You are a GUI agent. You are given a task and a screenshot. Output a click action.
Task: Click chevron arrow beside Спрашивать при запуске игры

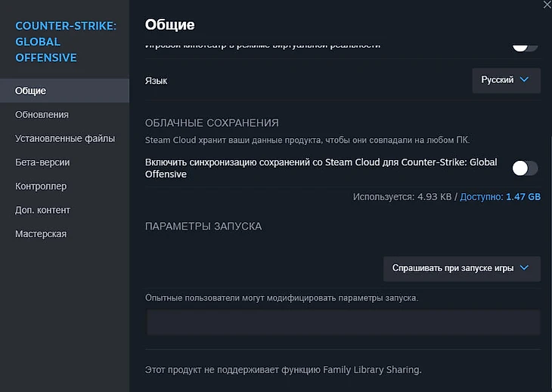pos(525,268)
